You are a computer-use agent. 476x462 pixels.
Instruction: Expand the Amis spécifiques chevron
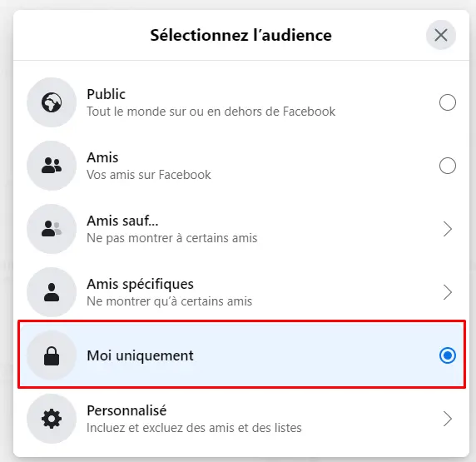click(x=448, y=292)
